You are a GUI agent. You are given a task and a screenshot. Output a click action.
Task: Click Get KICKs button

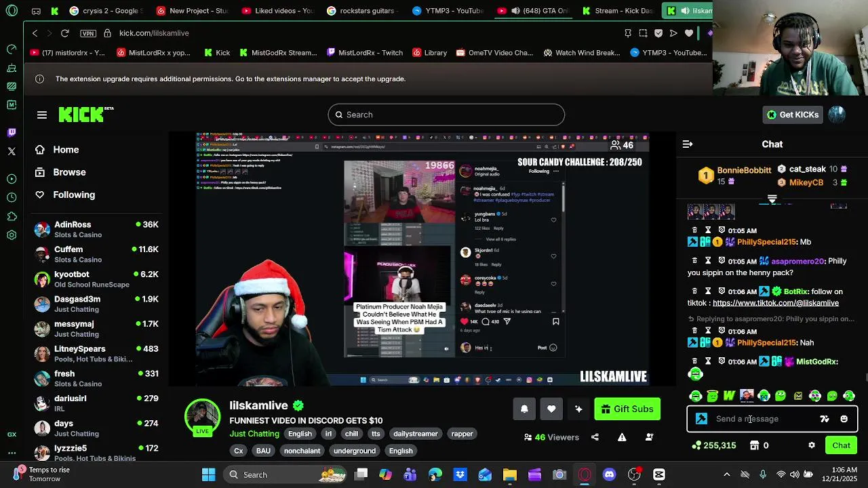793,115
